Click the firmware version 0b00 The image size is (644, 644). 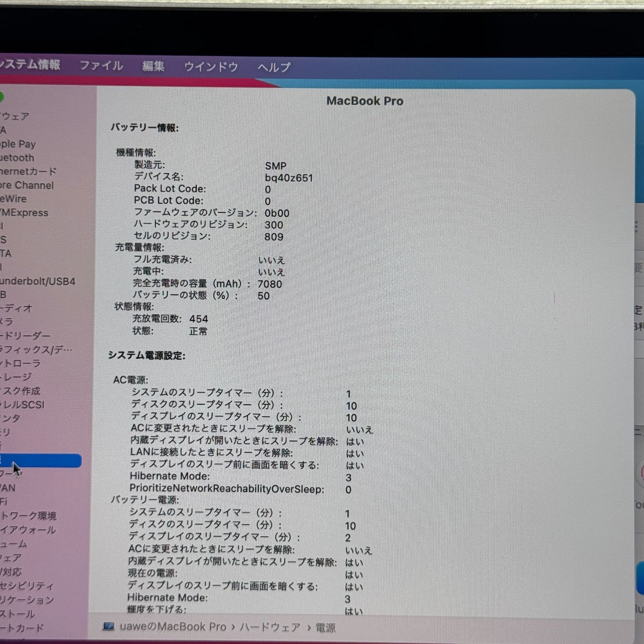point(277,213)
